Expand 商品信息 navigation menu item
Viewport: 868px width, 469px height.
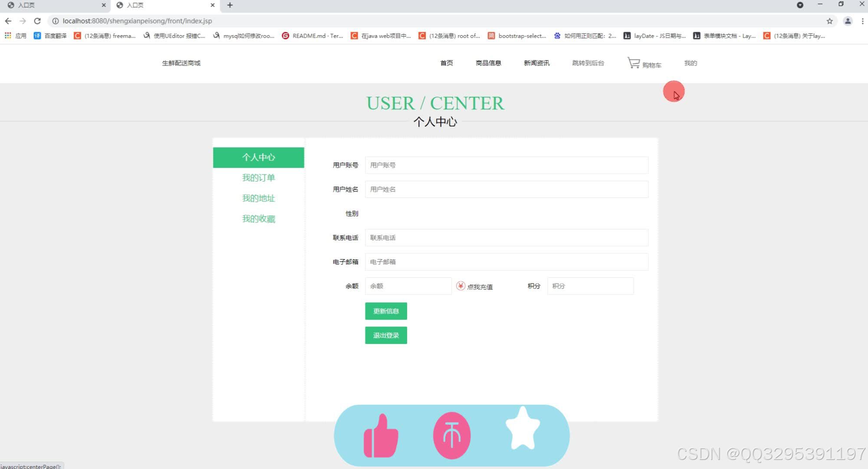pyautogui.click(x=488, y=63)
